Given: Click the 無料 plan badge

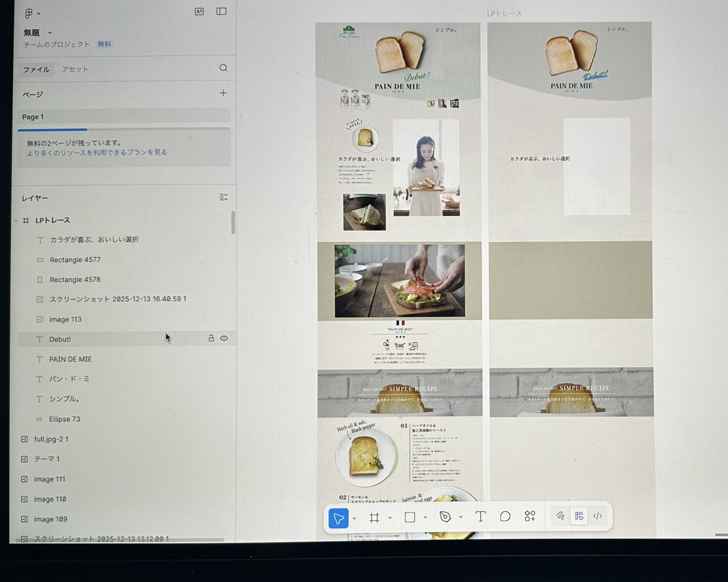Looking at the screenshot, I should [x=104, y=44].
